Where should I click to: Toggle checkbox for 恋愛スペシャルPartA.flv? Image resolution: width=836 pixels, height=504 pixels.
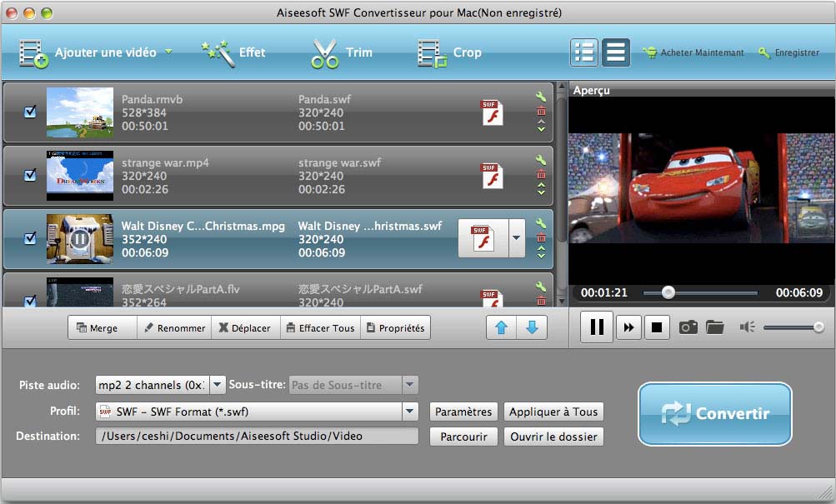[30, 301]
